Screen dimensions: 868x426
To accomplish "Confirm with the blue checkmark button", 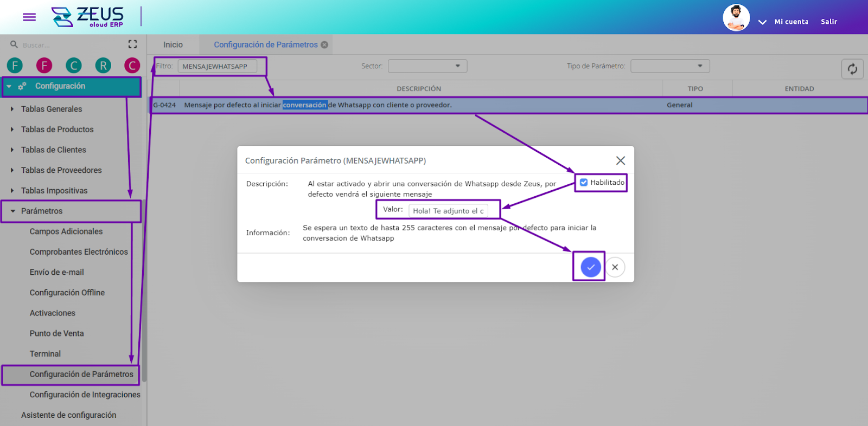I will [591, 267].
